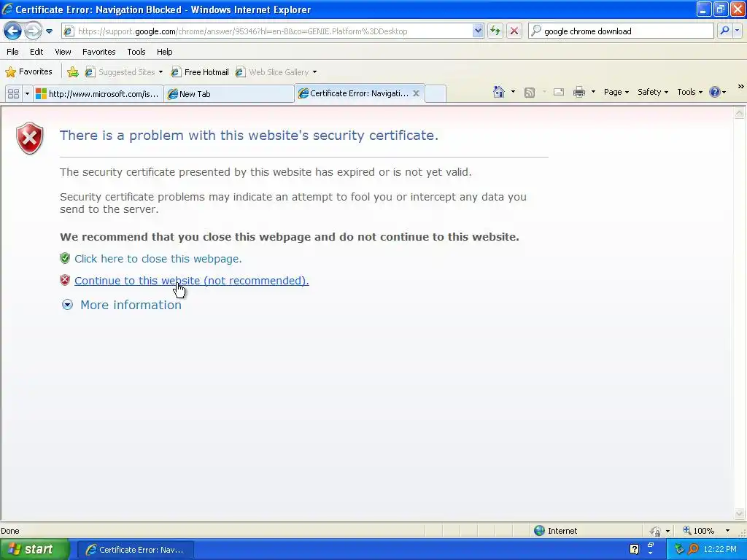The image size is (747, 560).
Task: Show Quick Tabs thumbnail grid
Action: 13,94
